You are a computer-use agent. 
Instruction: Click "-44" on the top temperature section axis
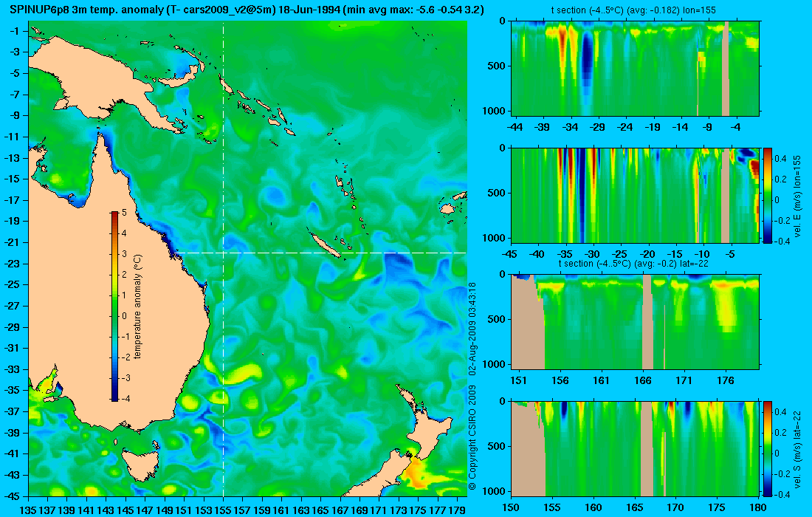point(515,127)
